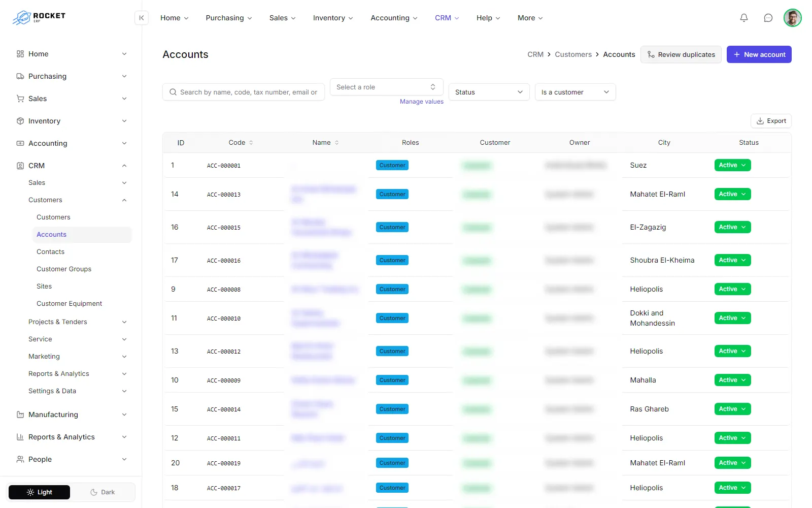
Task: Click the Accounting icon in the sidebar
Action: pos(20,143)
